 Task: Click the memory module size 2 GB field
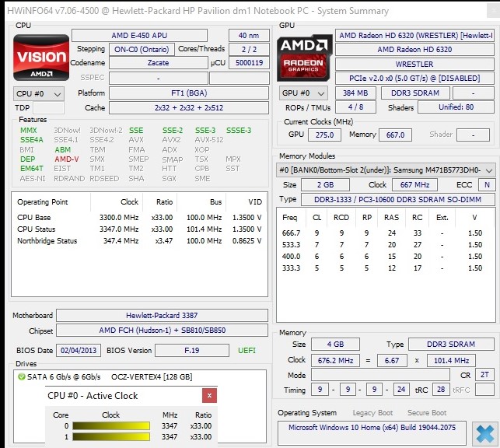click(325, 184)
